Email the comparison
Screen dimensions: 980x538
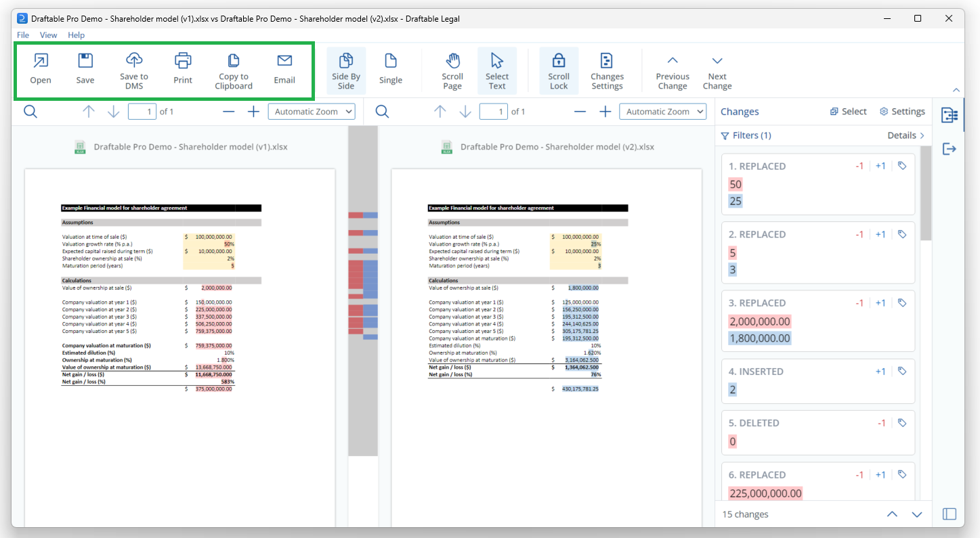(x=284, y=70)
